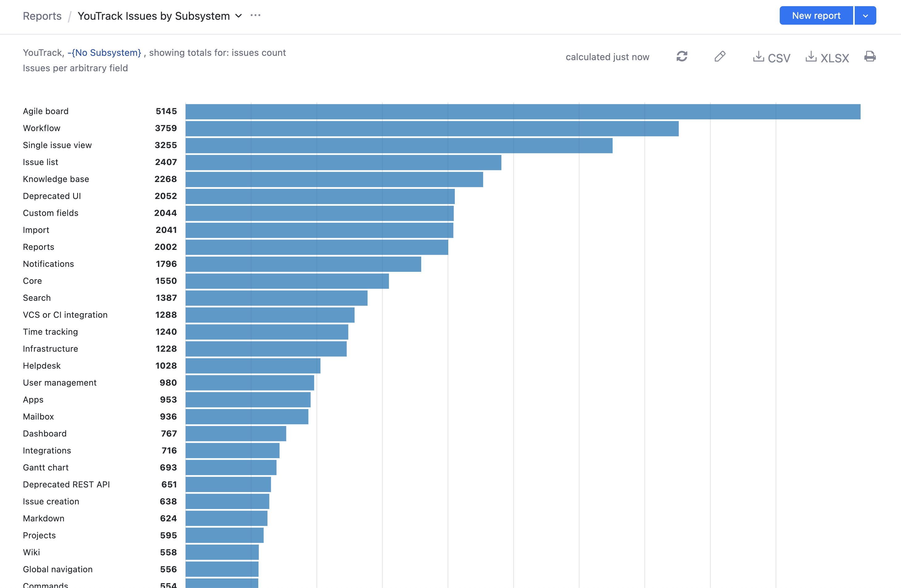Click the print report icon
The height and width of the screenshot is (588, 901).
coord(870,56)
